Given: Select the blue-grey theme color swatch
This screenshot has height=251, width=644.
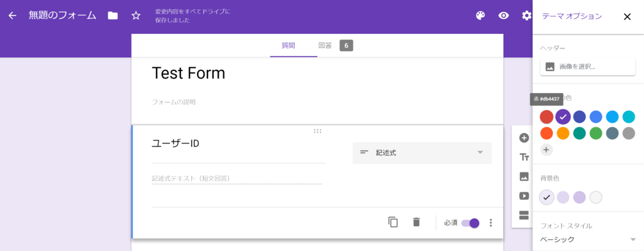Looking at the screenshot, I should pos(613,133).
